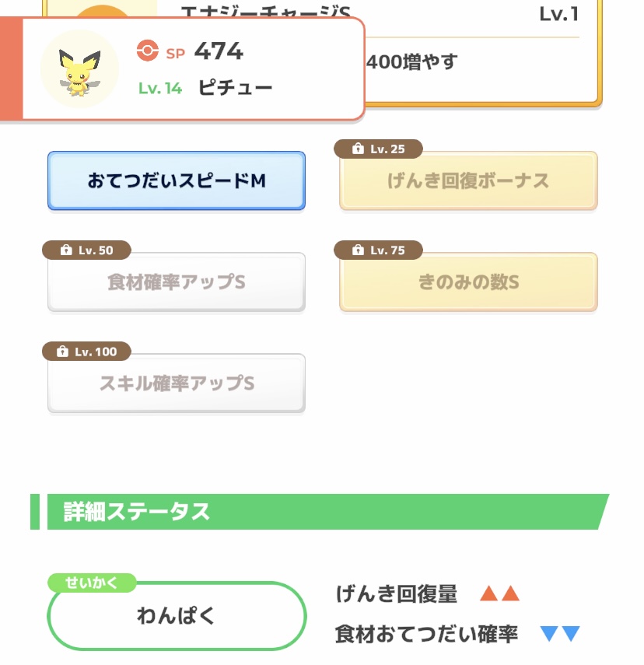Image resolution: width=644 pixels, height=665 pixels.
Task: Tap the せいかく label tag
Action: (x=92, y=583)
